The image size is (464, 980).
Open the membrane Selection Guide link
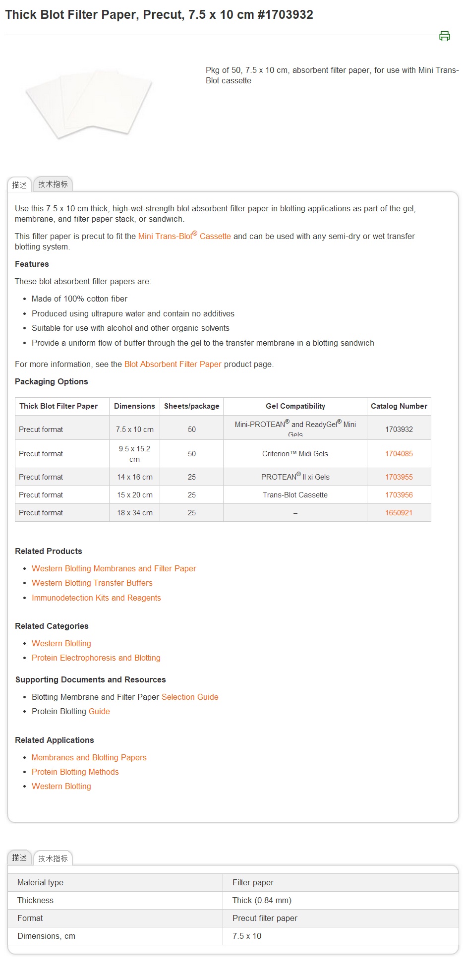(x=190, y=697)
